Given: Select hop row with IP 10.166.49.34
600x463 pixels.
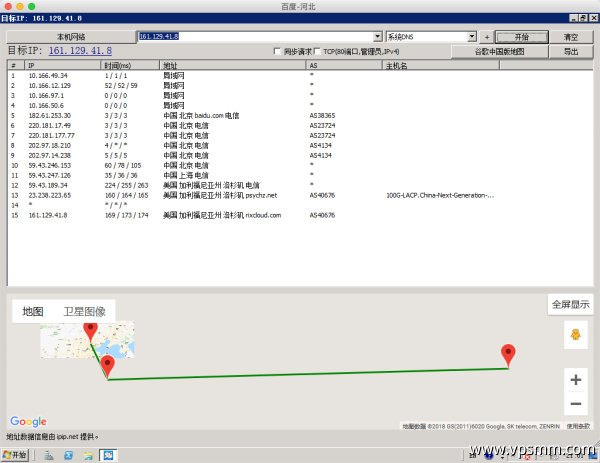Looking at the screenshot, I should click(300, 76).
